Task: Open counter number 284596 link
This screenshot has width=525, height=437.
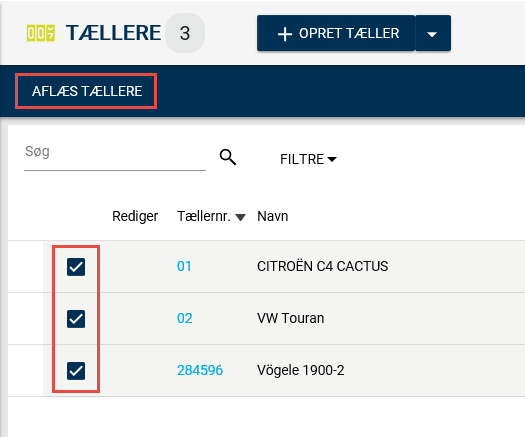Action: pyautogui.click(x=200, y=370)
